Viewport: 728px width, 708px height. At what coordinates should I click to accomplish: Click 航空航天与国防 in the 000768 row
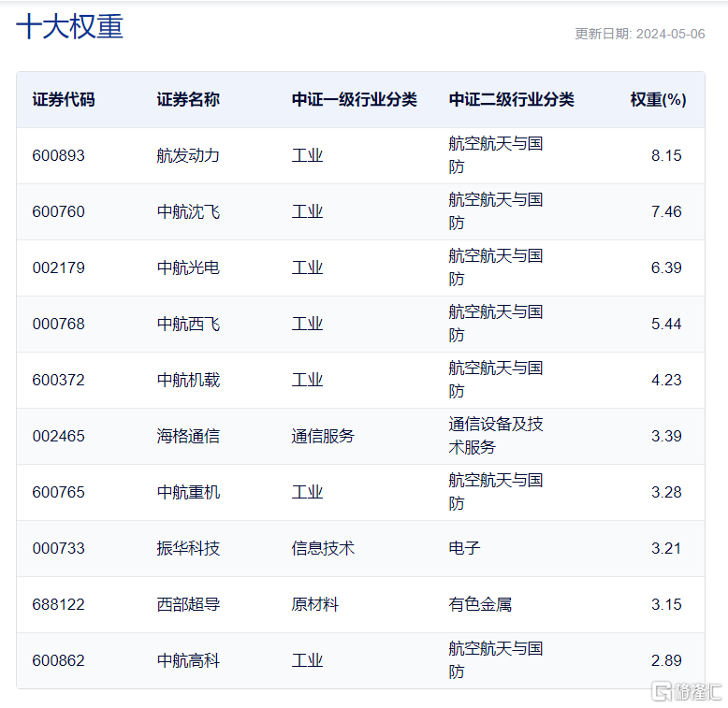point(496,324)
